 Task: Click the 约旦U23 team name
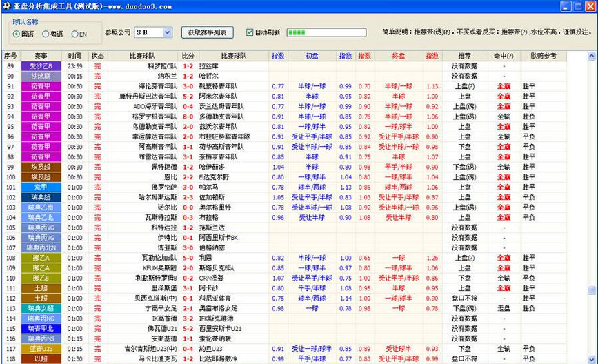(x=211, y=349)
